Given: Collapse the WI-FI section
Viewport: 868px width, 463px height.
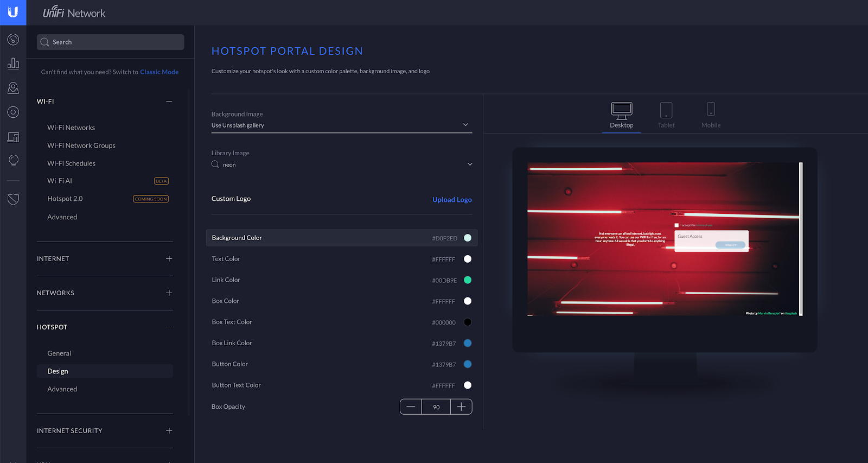Looking at the screenshot, I should 169,102.
